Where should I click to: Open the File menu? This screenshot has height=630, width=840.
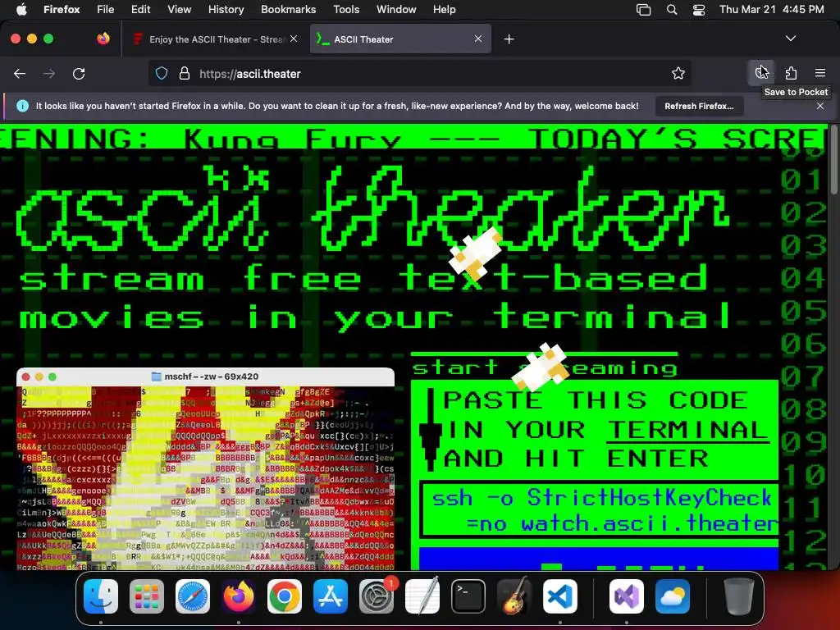pos(106,9)
